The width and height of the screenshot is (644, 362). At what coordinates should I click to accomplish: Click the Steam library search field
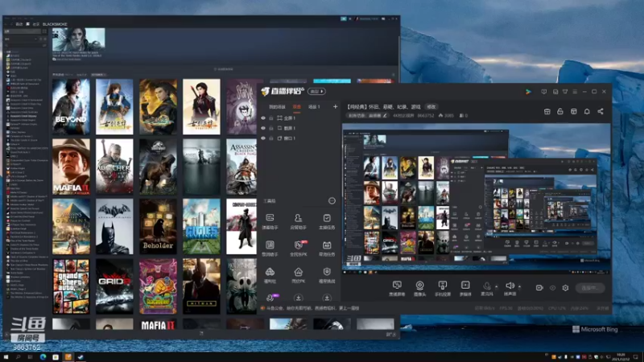point(25,46)
